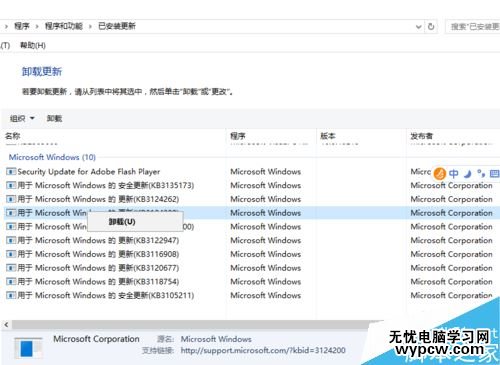The height and width of the screenshot is (365, 500).
Task: Click Microsoft Corporation in the highlighted row
Action: (451, 213)
